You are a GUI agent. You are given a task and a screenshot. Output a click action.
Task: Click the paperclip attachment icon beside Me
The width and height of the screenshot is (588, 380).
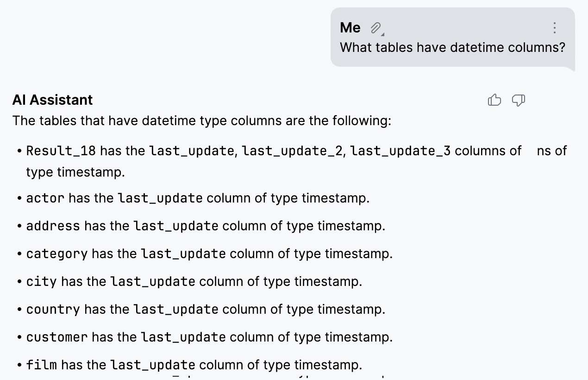tap(376, 28)
